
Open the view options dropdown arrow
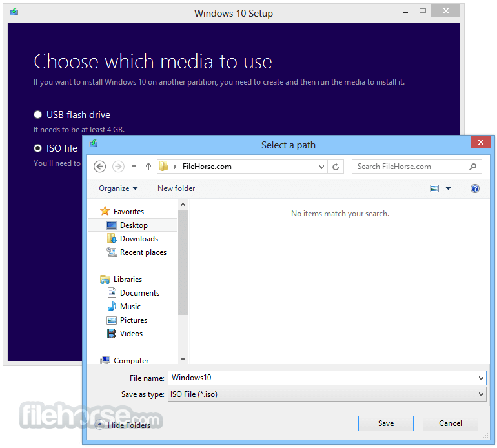[x=448, y=188]
